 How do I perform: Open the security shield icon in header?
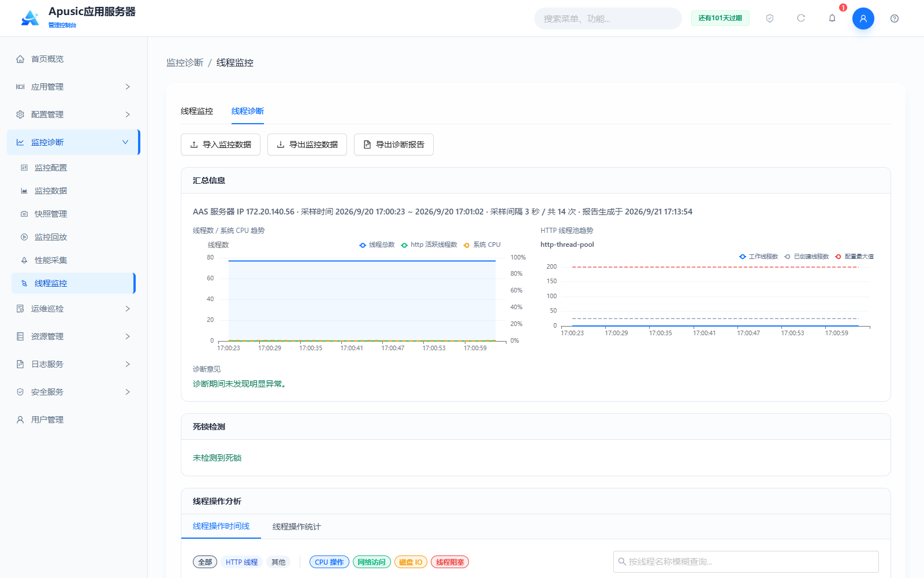[x=770, y=18]
